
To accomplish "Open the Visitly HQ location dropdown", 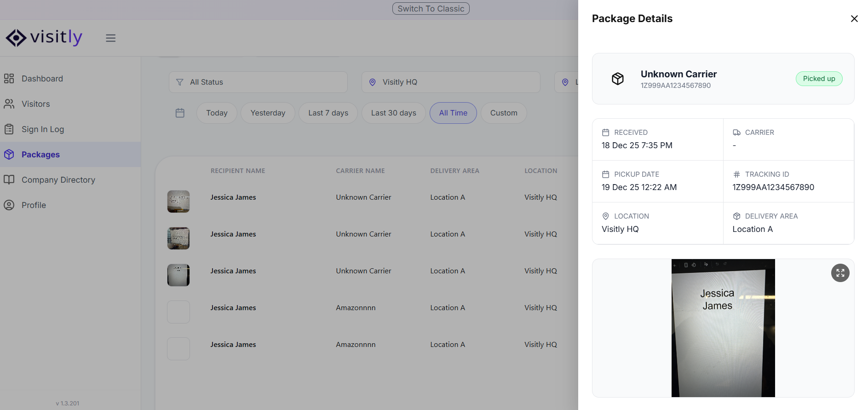I will pos(451,82).
